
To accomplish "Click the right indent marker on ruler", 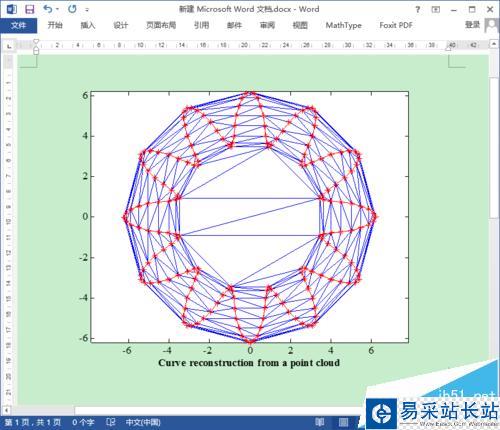I will pos(448,49).
